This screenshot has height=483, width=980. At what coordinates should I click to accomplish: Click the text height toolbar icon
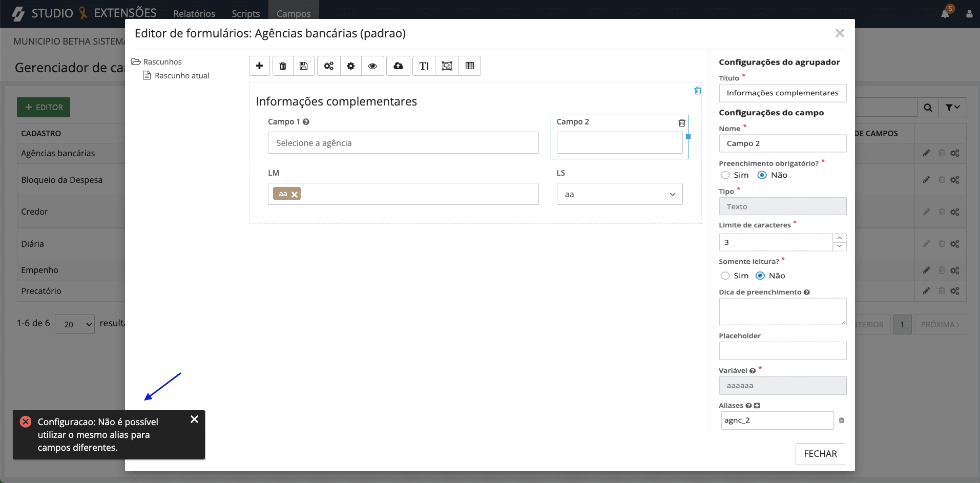click(x=424, y=66)
